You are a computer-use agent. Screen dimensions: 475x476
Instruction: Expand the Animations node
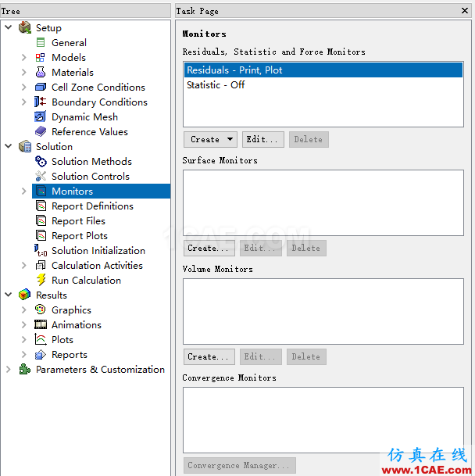point(24,324)
